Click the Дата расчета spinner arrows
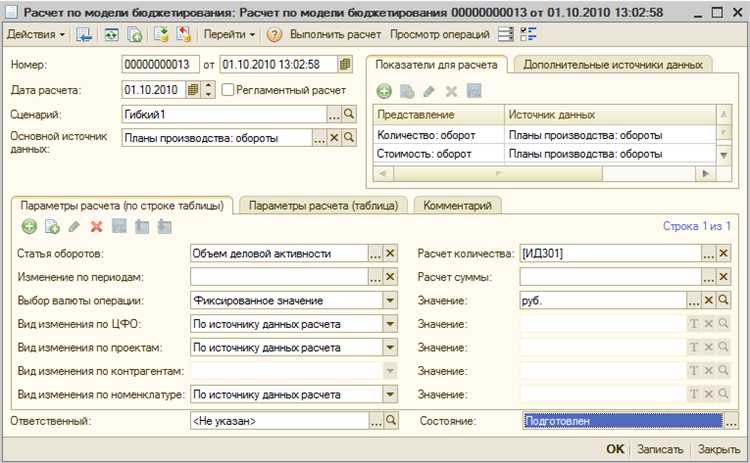750x463 pixels. [x=208, y=90]
